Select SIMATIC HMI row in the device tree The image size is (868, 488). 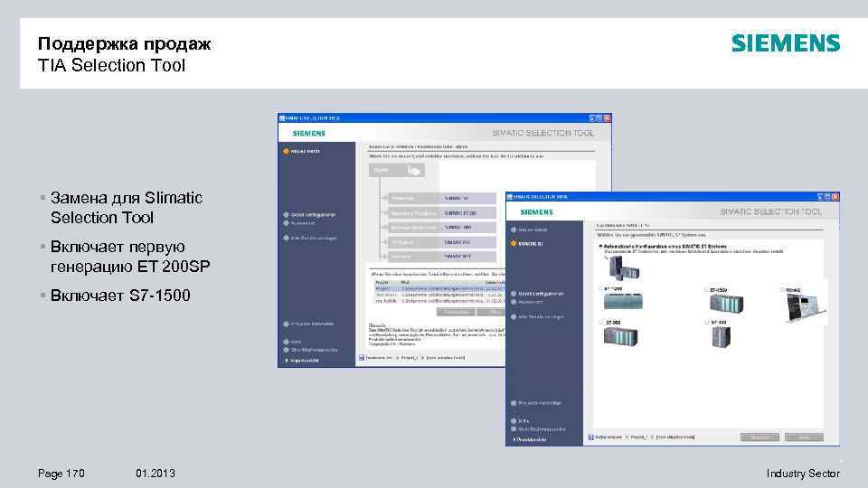[x=442, y=228]
